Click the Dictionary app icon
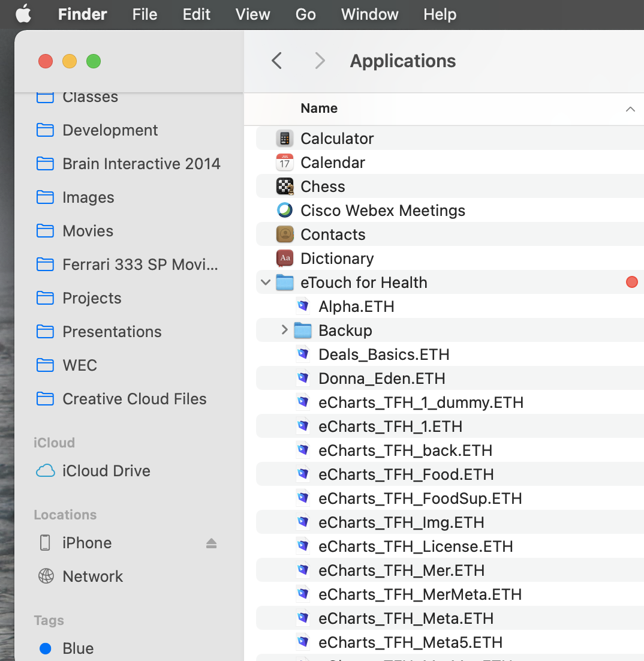 [x=285, y=258]
